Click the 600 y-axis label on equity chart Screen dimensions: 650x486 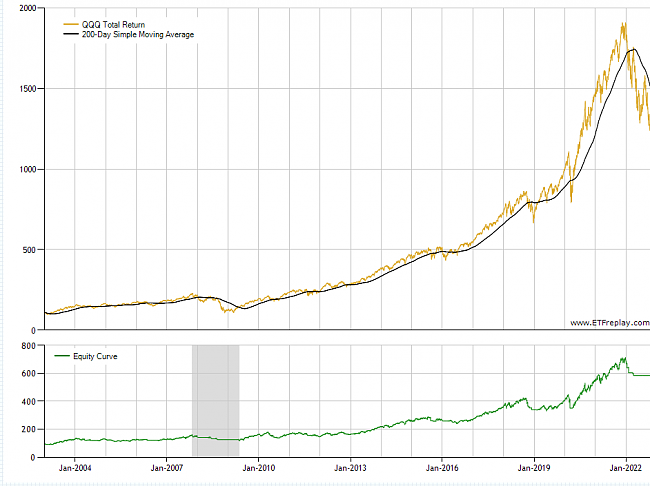(x=30, y=374)
